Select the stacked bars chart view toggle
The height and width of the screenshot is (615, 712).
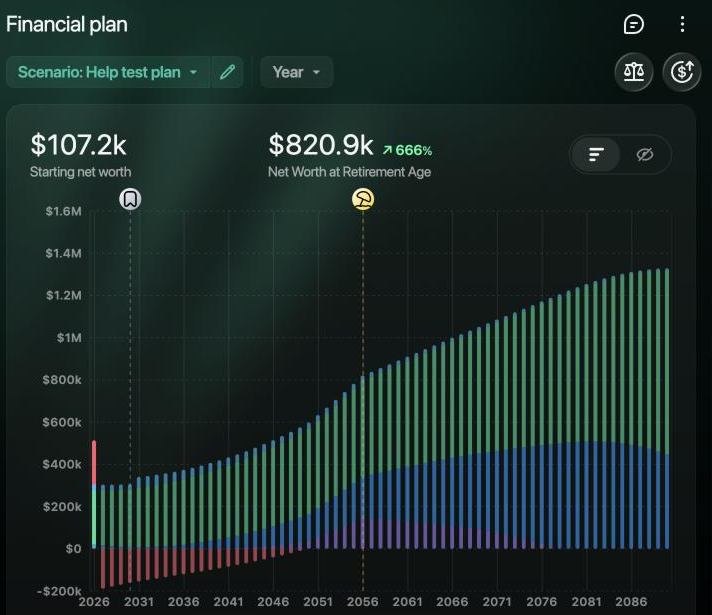tap(596, 154)
